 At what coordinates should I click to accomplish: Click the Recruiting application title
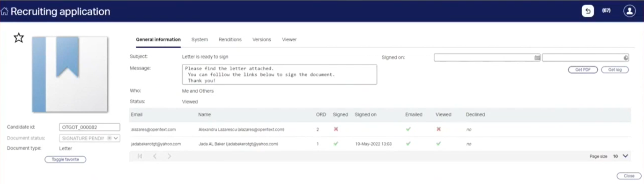click(60, 12)
